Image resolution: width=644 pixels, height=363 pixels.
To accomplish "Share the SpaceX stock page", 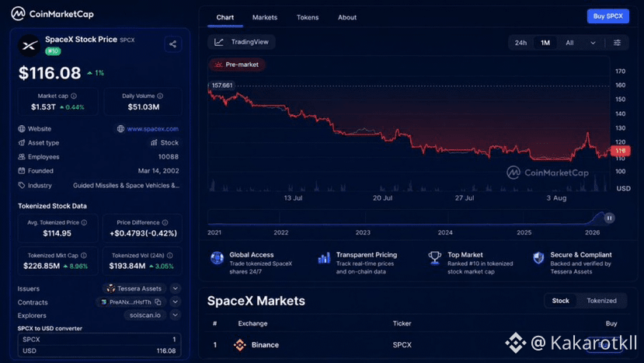I will (173, 44).
